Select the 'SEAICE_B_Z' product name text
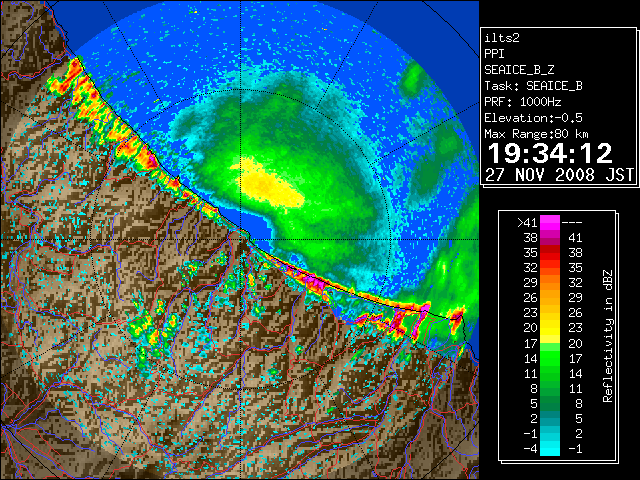Screen dimensions: 640x480 (x=519, y=70)
